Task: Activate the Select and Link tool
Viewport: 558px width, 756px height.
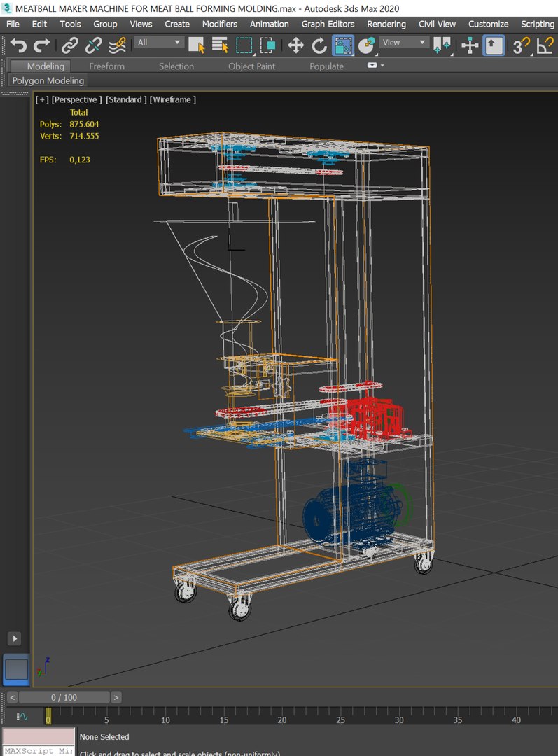Action: click(70, 45)
